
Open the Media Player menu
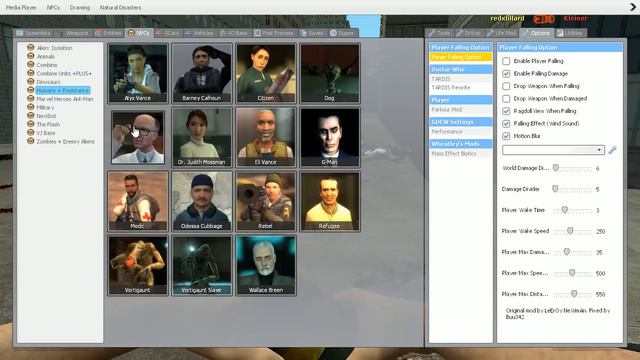(x=21, y=7)
